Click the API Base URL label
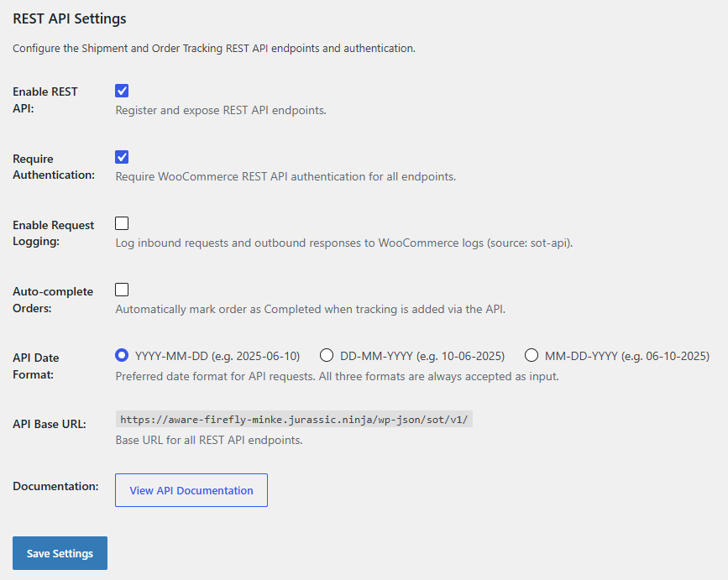Screen dimensions: 728x580 coord(50,424)
